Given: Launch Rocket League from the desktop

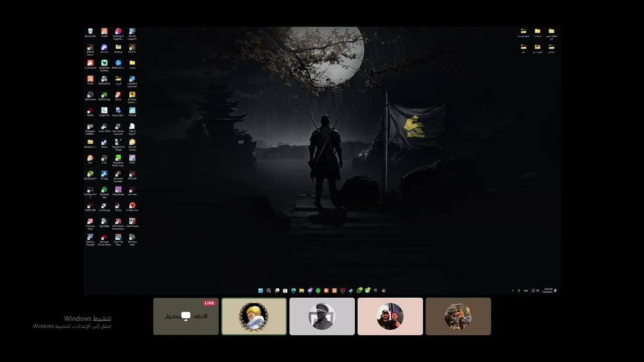Looking at the screenshot, I should (x=132, y=34).
